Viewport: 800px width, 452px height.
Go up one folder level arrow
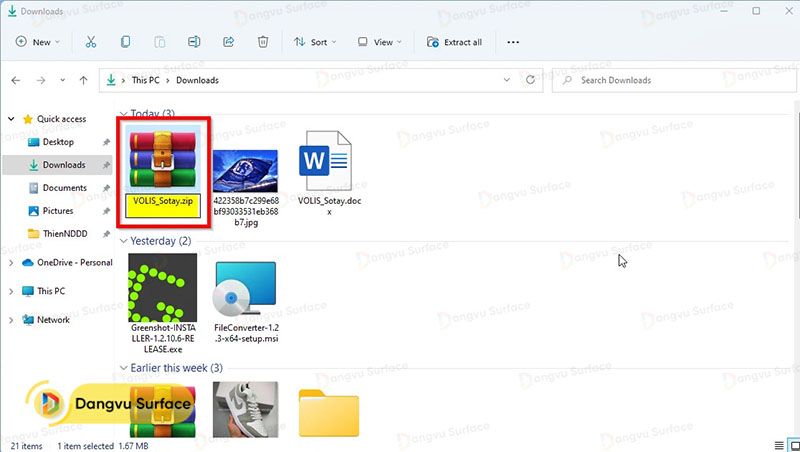(x=83, y=80)
